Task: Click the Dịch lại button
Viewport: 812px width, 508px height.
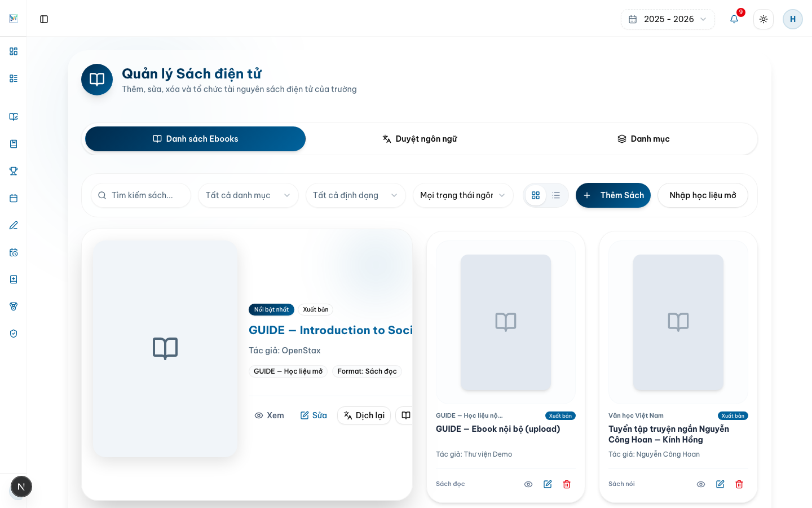Action: click(364, 415)
